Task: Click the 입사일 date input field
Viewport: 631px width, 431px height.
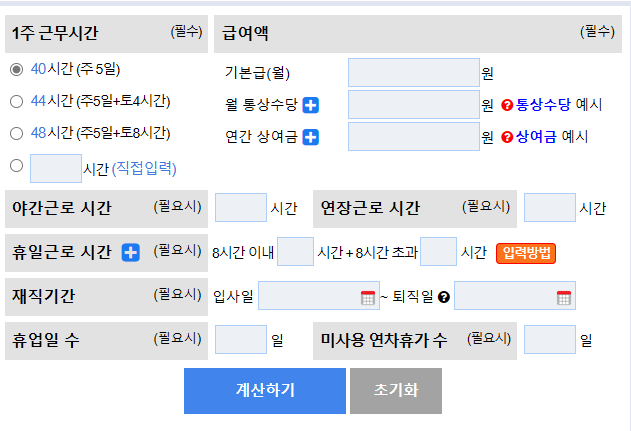Action: pyautogui.click(x=319, y=295)
